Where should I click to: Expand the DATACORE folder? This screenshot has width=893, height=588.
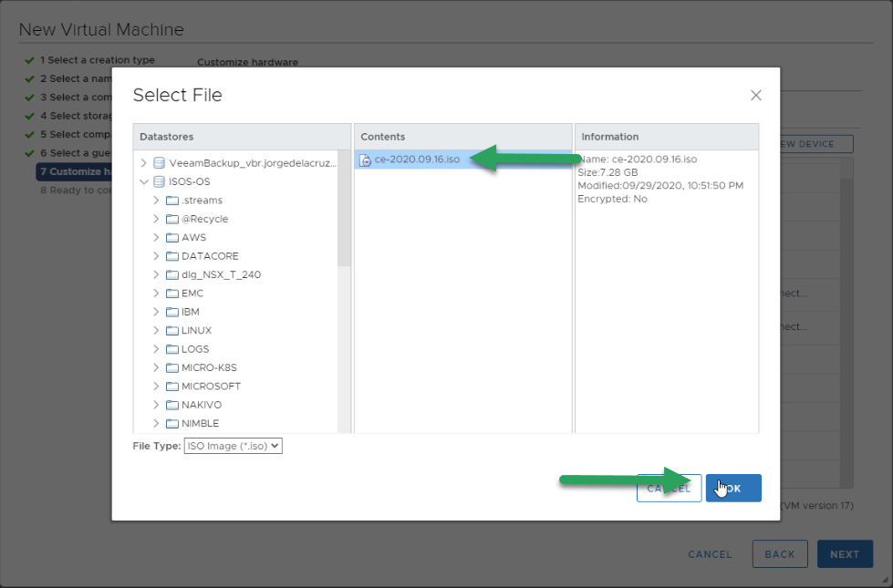(x=156, y=256)
